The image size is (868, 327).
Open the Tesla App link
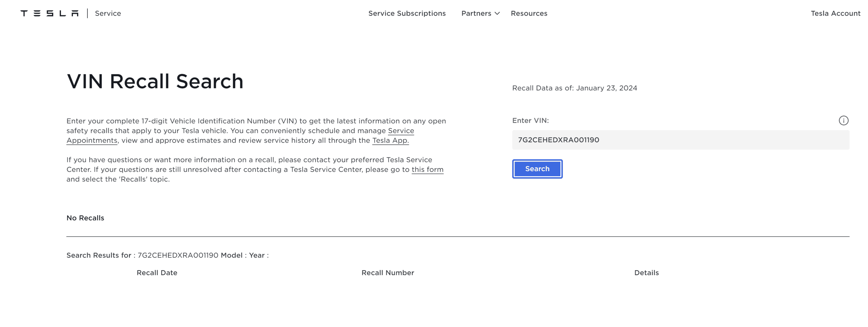pyautogui.click(x=390, y=141)
